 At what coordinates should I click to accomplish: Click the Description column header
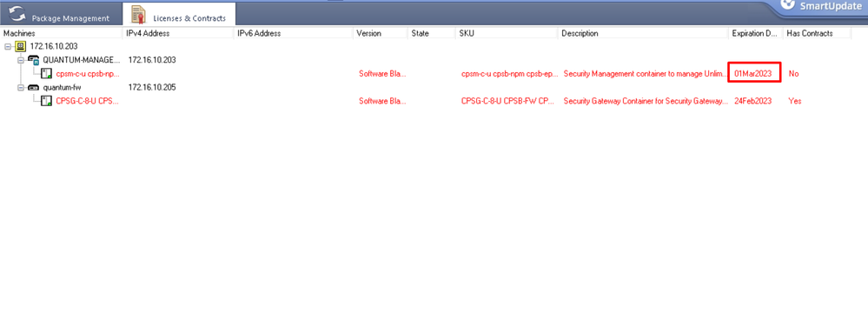pyautogui.click(x=643, y=33)
